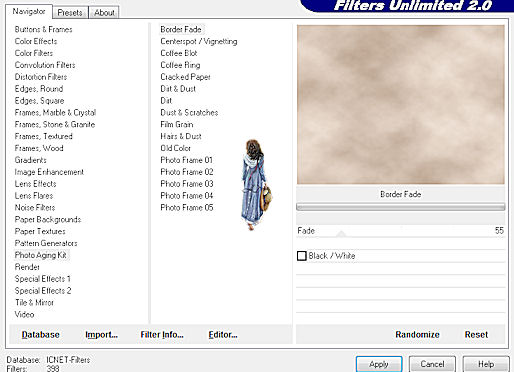The image size is (514, 372).
Task: Click the Cancel button
Action: pos(432,364)
